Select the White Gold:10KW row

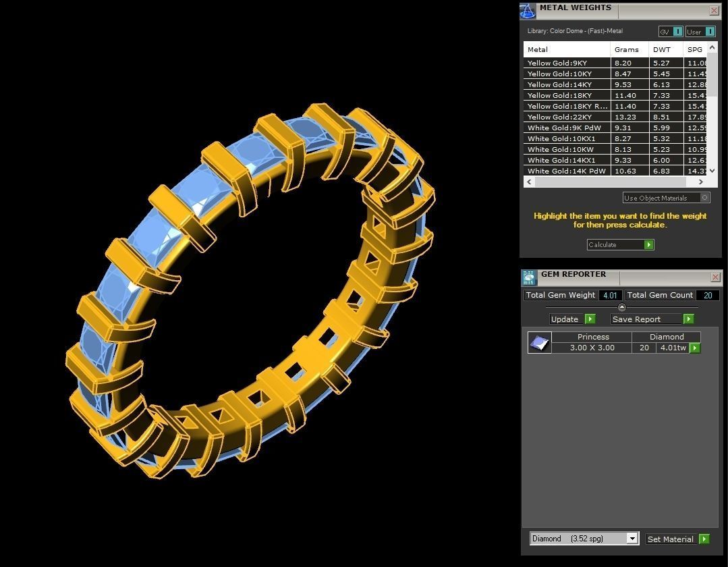615,149
